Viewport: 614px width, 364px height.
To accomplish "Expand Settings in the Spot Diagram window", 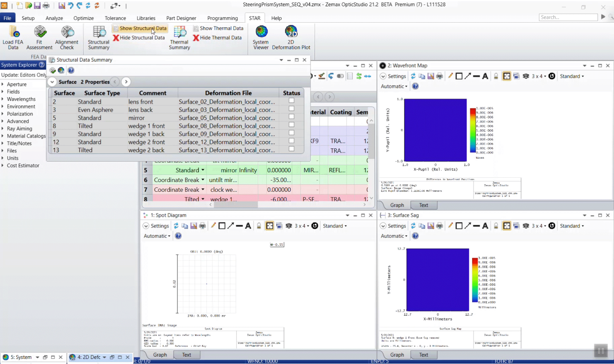I will click(x=156, y=226).
